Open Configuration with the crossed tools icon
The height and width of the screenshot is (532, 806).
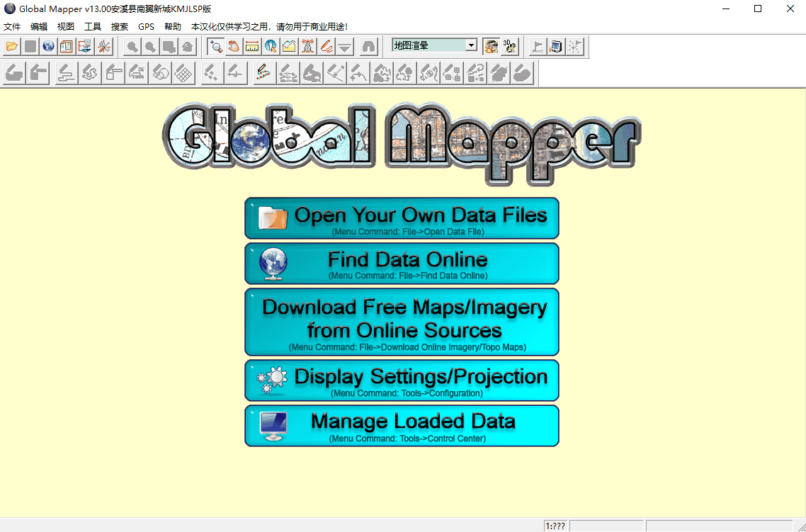coord(104,47)
